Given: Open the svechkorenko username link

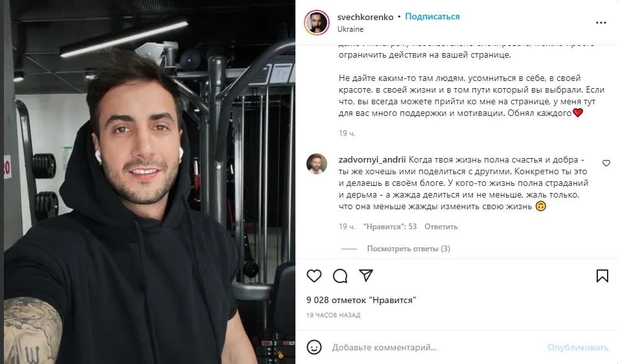Looking at the screenshot, I should [x=365, y=17].
